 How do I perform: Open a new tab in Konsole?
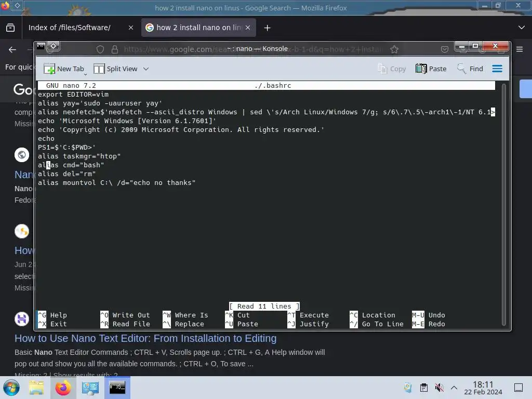pos(63,69)
